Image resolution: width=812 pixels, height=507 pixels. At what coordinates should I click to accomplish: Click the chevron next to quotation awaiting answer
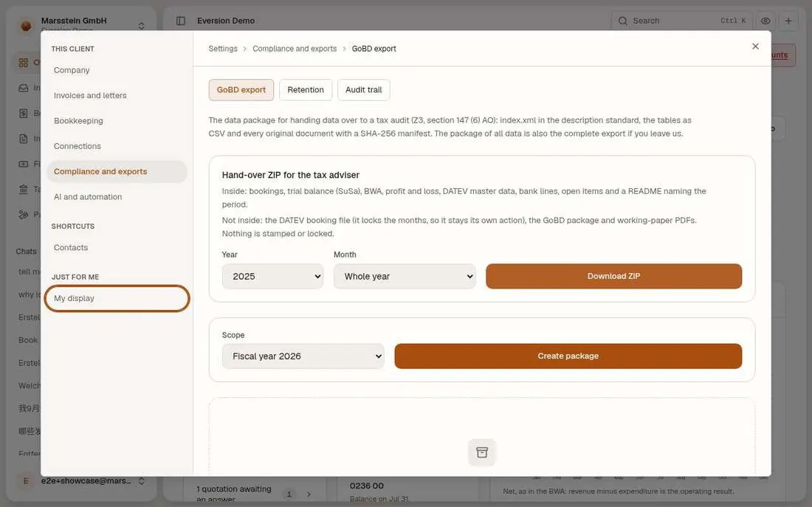pyautogui.click(x=309, y=494)
